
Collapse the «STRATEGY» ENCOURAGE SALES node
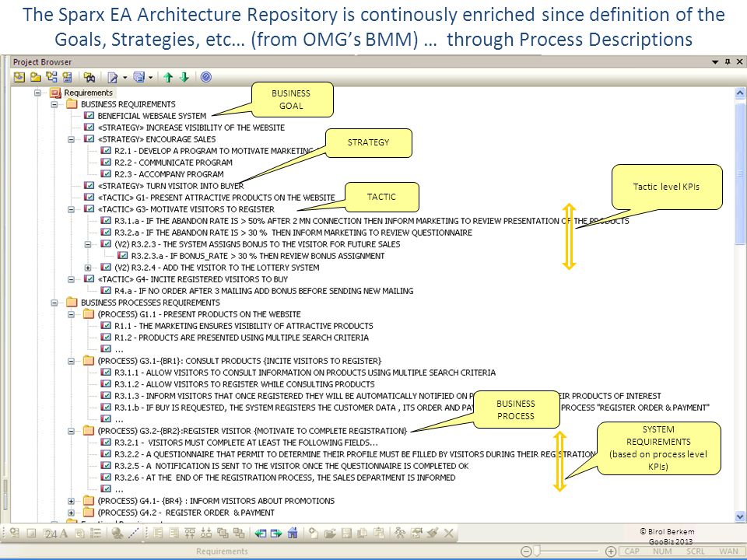(71, 139)
